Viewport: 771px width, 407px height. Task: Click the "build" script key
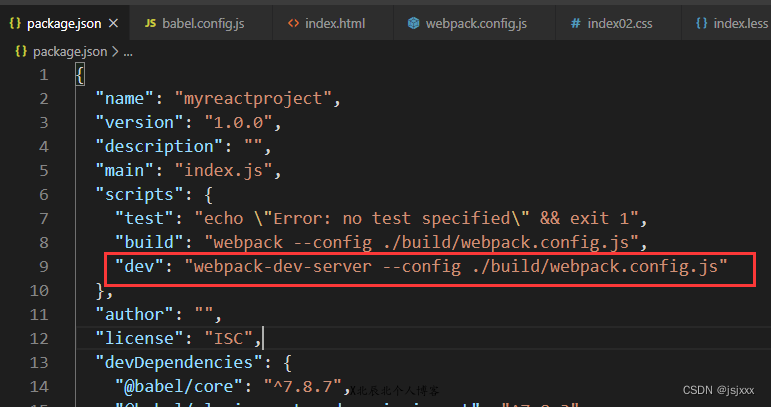click(150, 242)
